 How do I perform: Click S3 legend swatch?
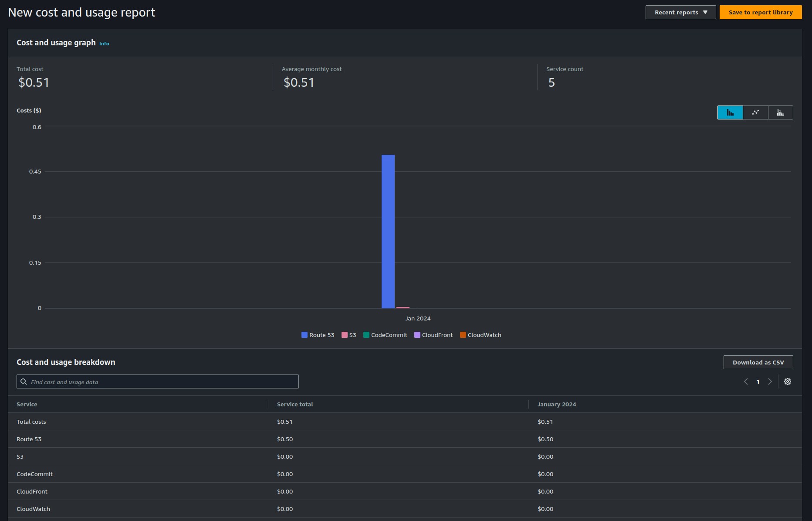[x=345, y=335]
